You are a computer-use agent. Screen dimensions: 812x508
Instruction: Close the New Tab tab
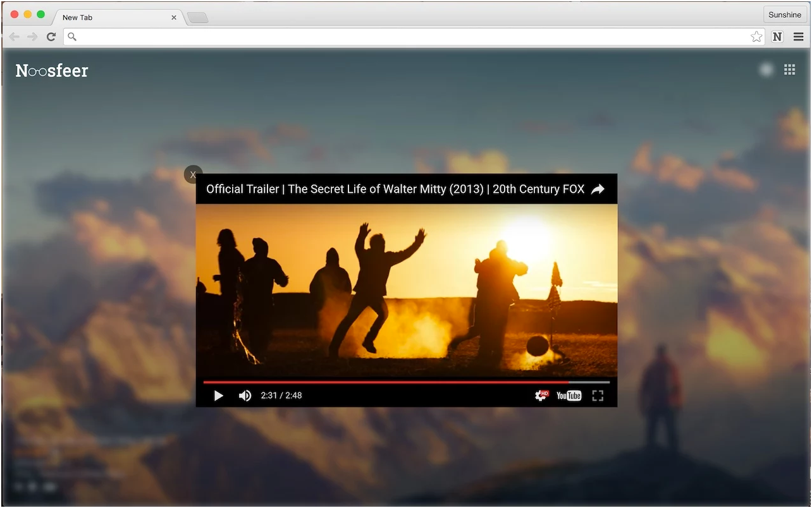pyautogui.click(x=174, y=18)
